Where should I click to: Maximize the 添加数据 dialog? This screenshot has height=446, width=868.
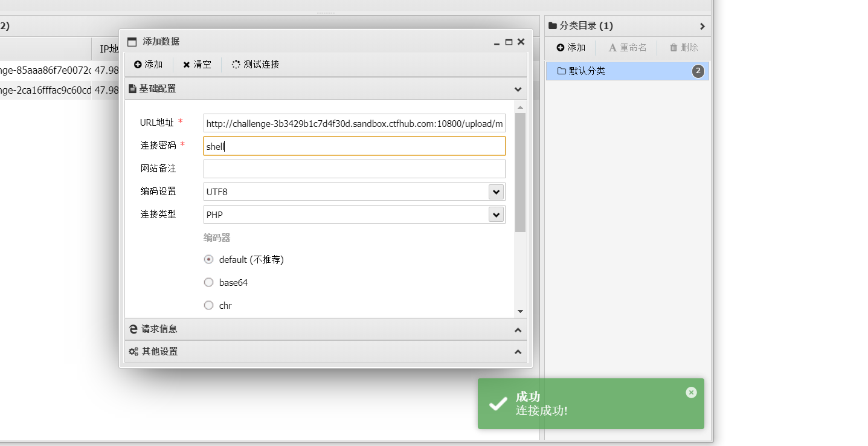(x=509, y=42)
